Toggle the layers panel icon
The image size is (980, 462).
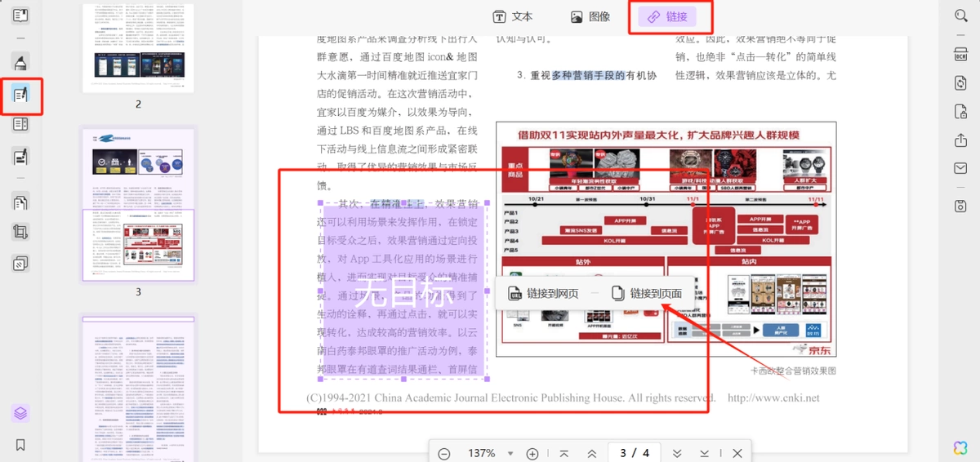(21, 413)
